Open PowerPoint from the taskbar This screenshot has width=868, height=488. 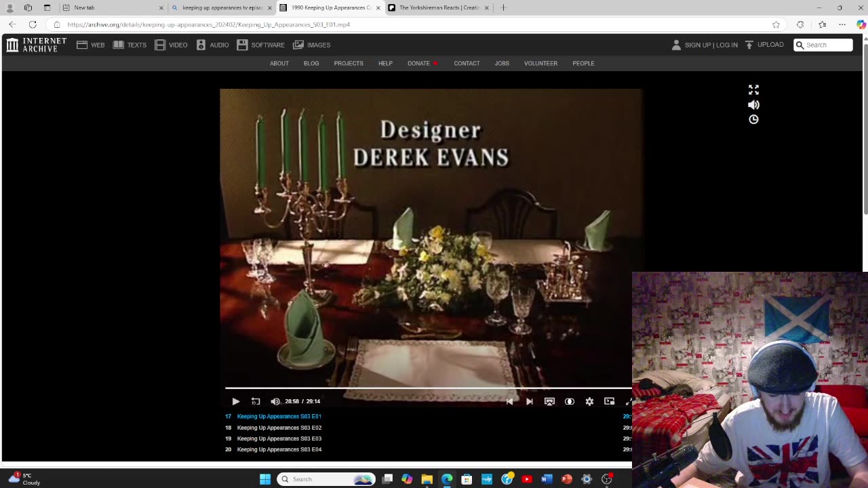(x=567, y=479)
